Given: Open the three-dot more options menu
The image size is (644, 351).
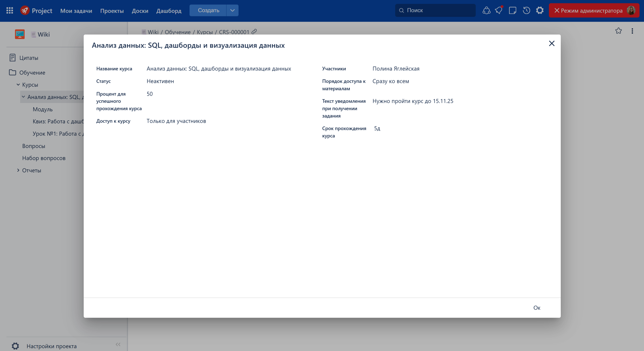Looking at the screenshot, I should click(x=632, y=31).
